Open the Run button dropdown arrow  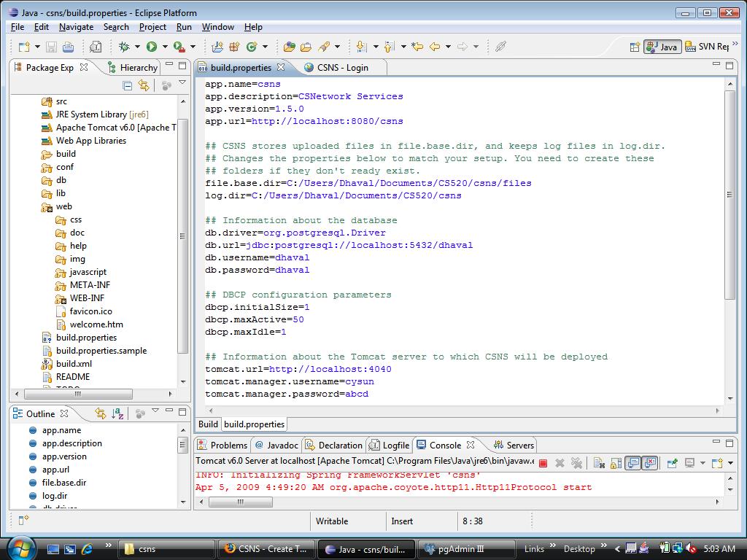pyautogui.click(x=164, y=47)
